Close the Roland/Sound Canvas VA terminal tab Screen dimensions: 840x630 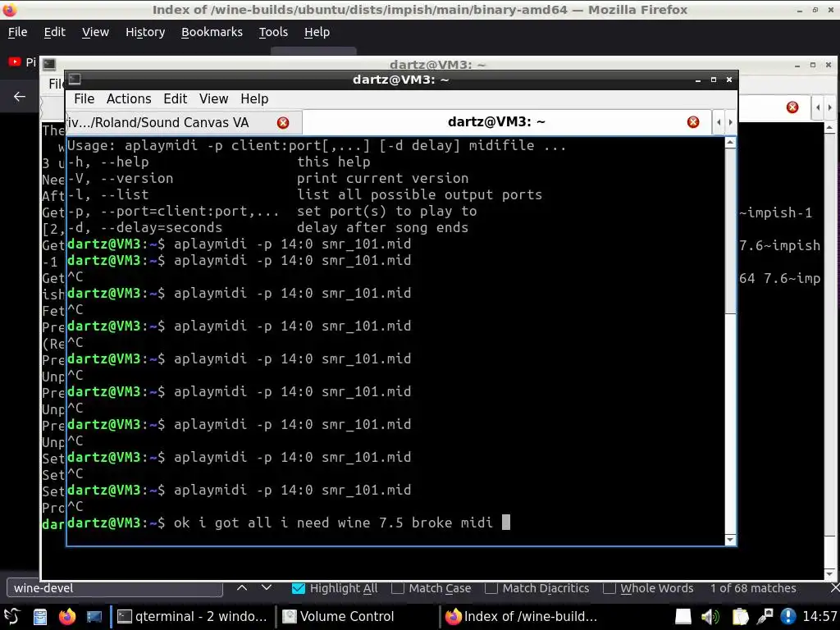283,123
